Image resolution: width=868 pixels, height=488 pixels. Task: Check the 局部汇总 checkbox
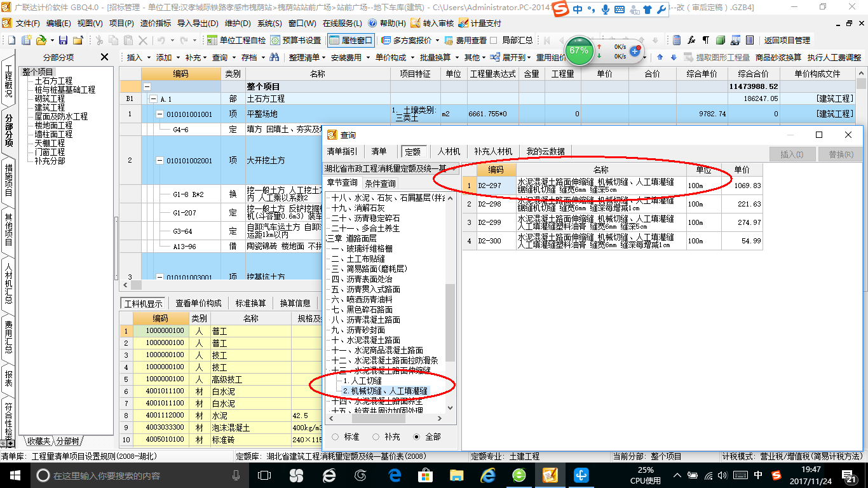pyautogui.click(x=494, y=40)
